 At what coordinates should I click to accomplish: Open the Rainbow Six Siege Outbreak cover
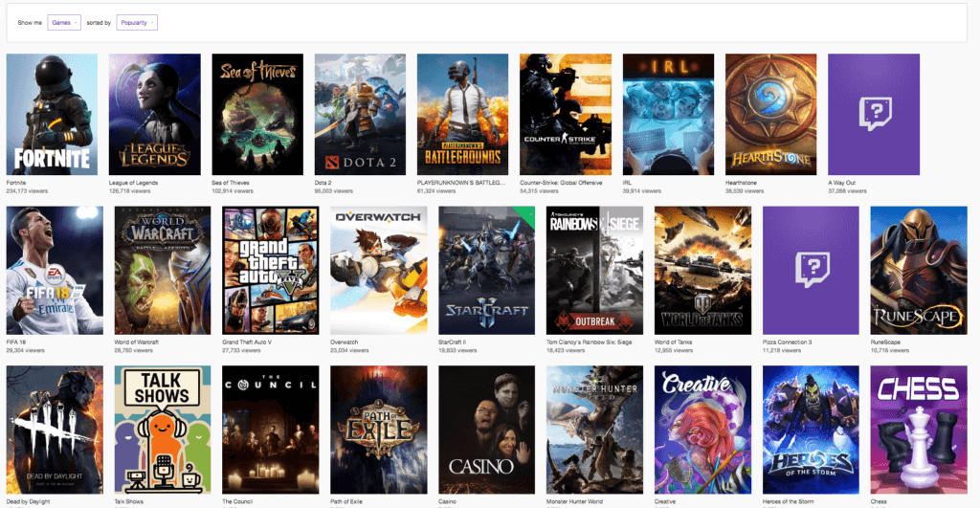(x=594, y=271)
